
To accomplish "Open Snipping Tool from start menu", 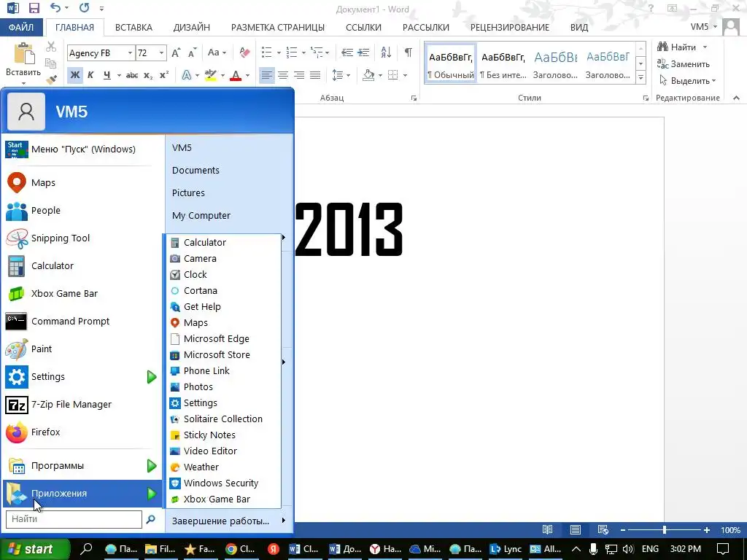I will coord(82,238).
